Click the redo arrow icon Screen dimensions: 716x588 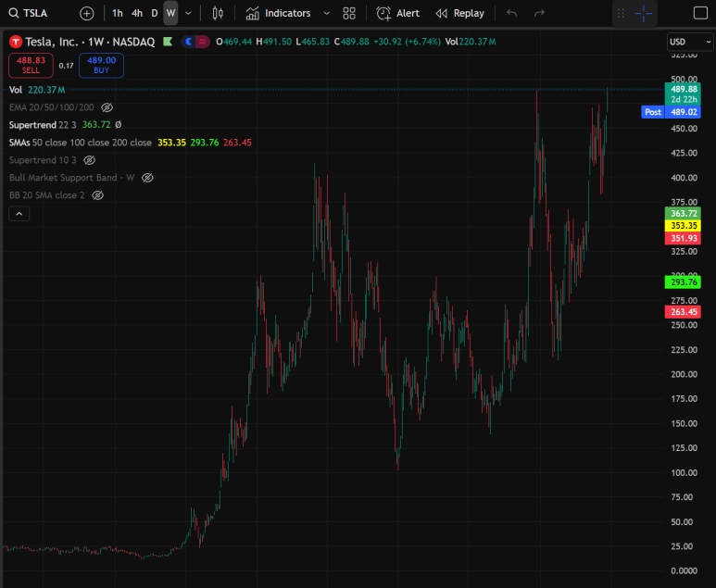[x=539, y=13]
